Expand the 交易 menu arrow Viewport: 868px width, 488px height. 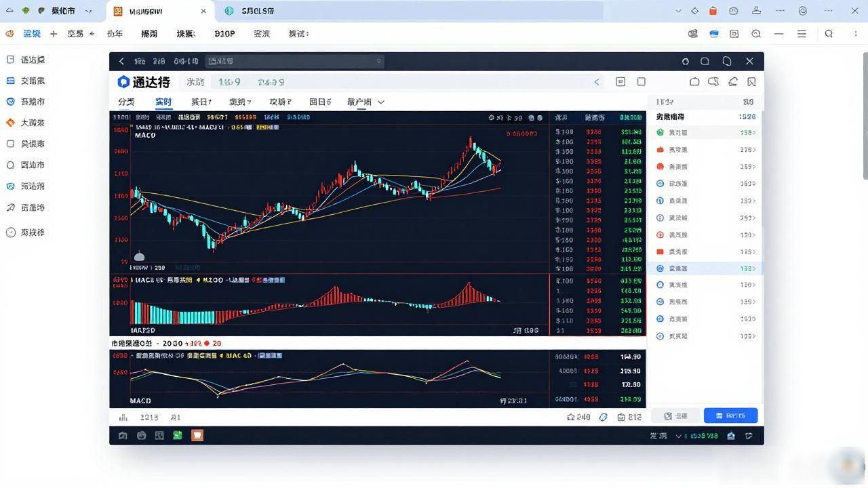(x=91, y=34)
